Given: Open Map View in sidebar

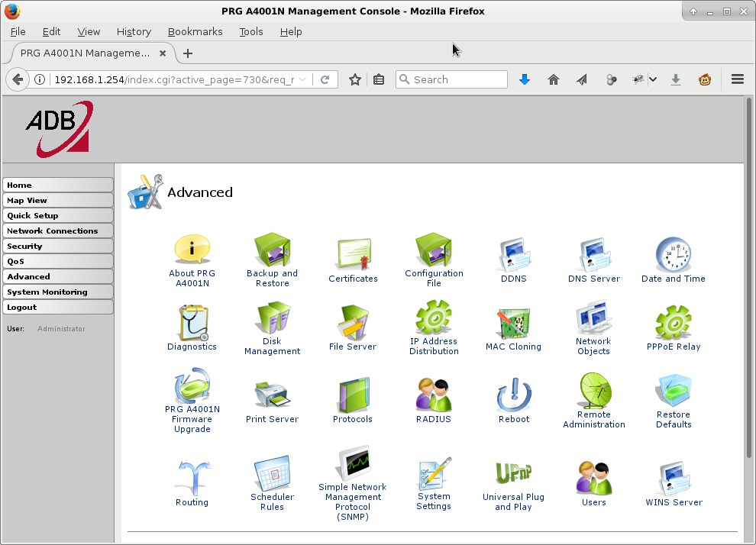Looking at the screenshot, I should click(58, 201).
